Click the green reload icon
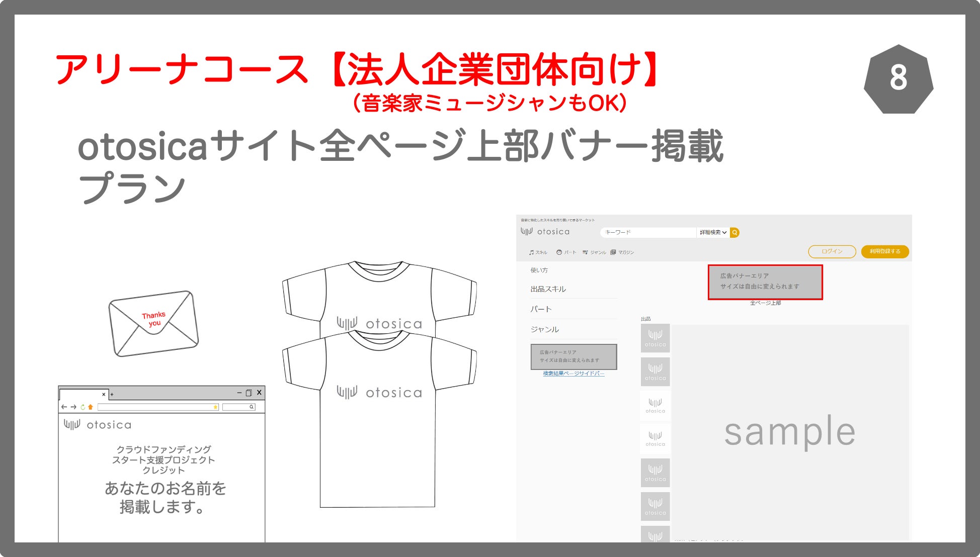The width and height of the screenshot is (980, 557). point(83,407)
